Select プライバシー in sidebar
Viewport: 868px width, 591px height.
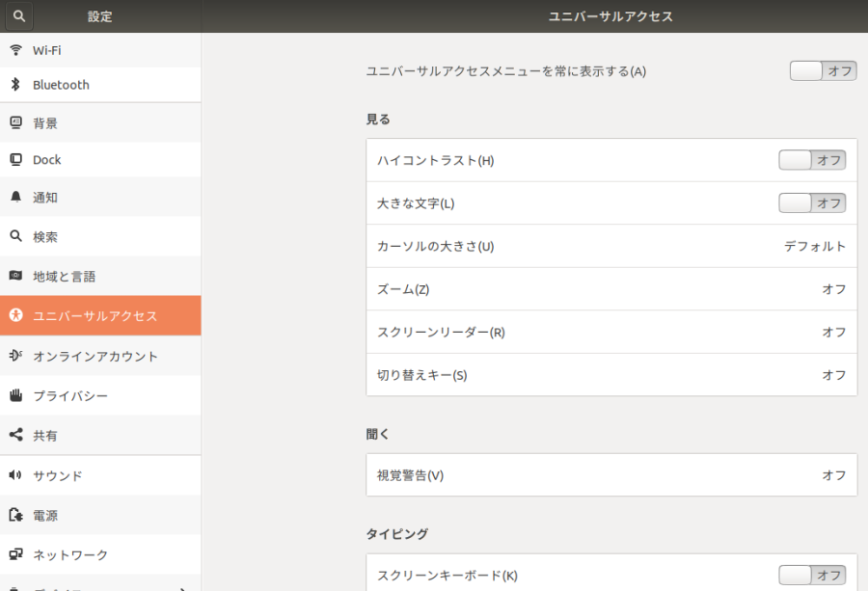click(100, 395)
